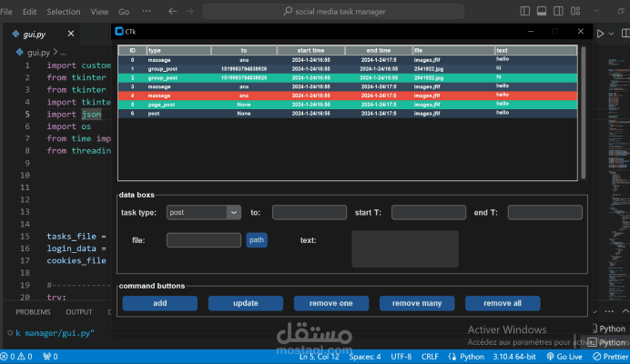Click the Prettier status bar item
630x364 pixels.
(611, 357)
